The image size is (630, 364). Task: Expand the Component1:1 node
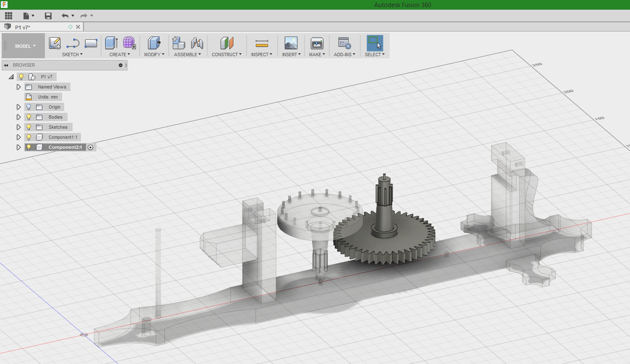tap(18, 137)
